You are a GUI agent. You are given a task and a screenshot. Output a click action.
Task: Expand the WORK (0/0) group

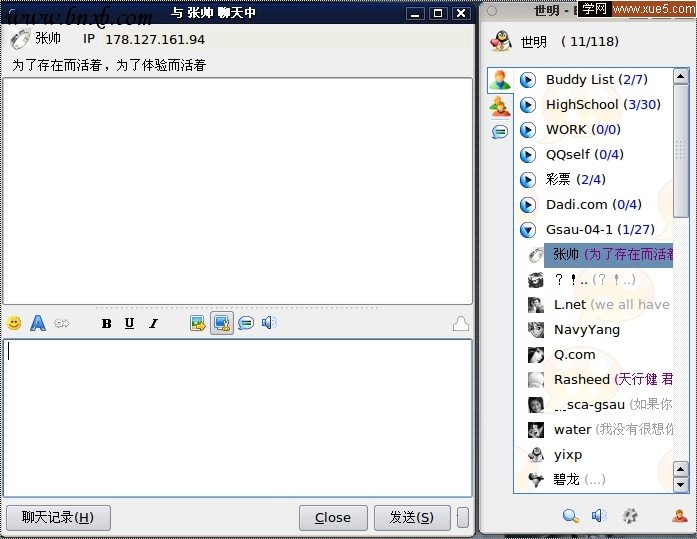[x=528, y=130]
